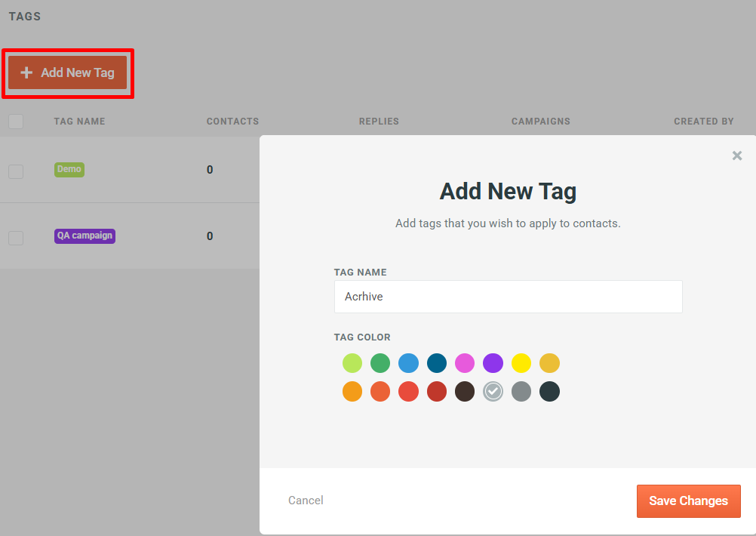Viewport: 756px width, 536px height.
Task: Sort the table by CONTACTS column
Action: (232, 121)
